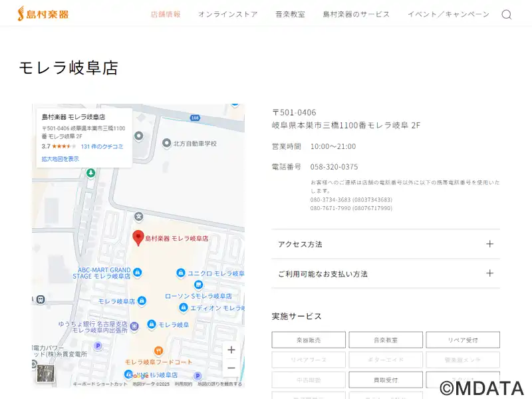The height and width of the screenshot is (399, 532).
Task: Click the 地図の誤りを報告する link
Action: [220, 384]
